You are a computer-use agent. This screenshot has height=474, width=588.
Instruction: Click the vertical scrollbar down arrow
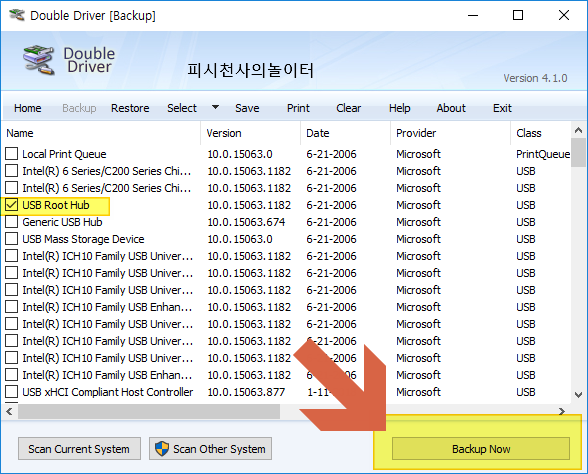click(579, 394)
